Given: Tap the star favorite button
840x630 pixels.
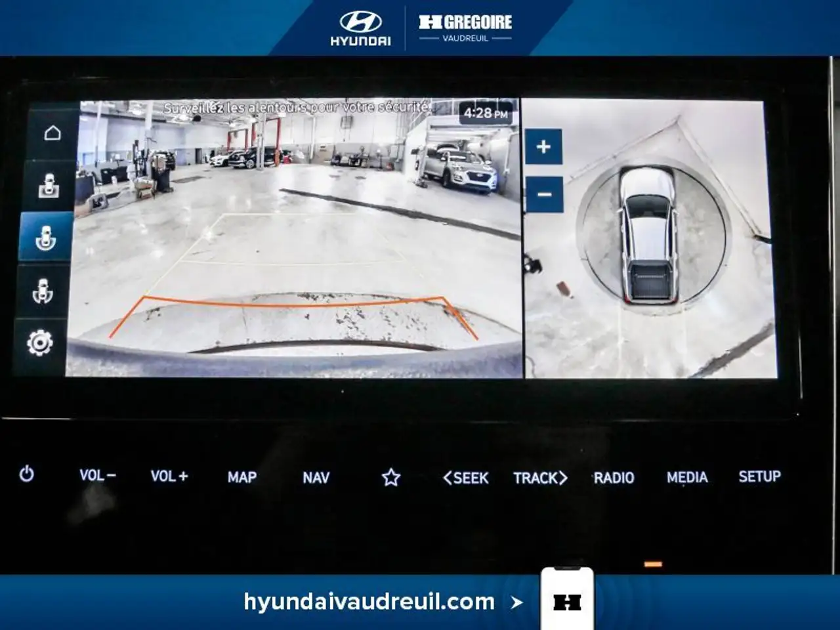Looking at the screenshot, I should [391, 477].
